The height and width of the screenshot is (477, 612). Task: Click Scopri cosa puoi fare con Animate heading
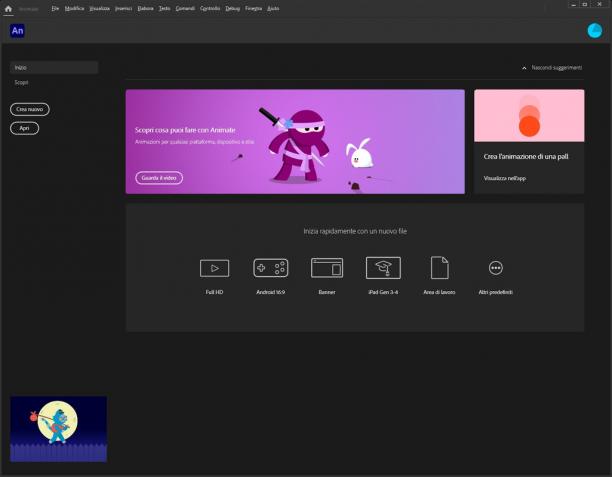185,130
